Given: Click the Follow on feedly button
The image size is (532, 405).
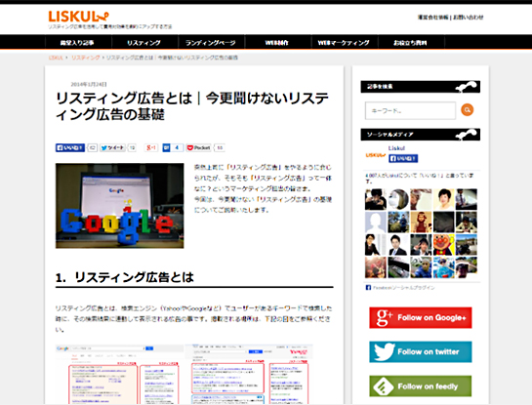Looking at the screenshot, I should click(421, 386).
